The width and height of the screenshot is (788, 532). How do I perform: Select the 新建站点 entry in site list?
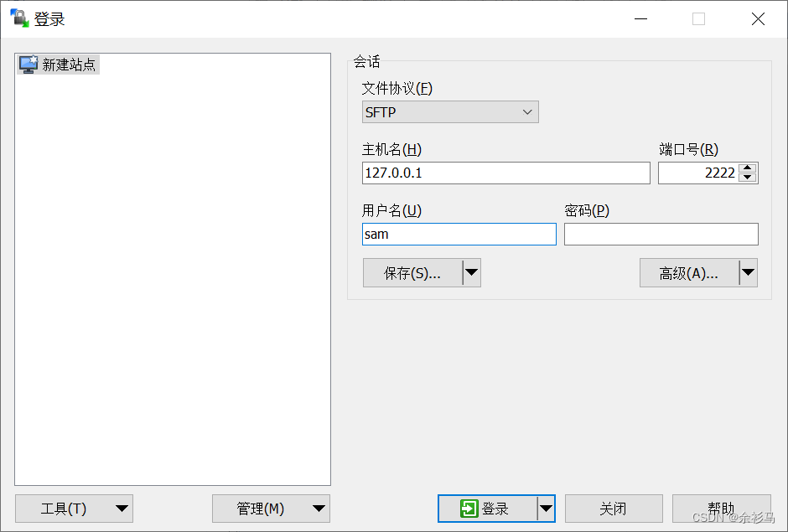click(x=69, y=65)
